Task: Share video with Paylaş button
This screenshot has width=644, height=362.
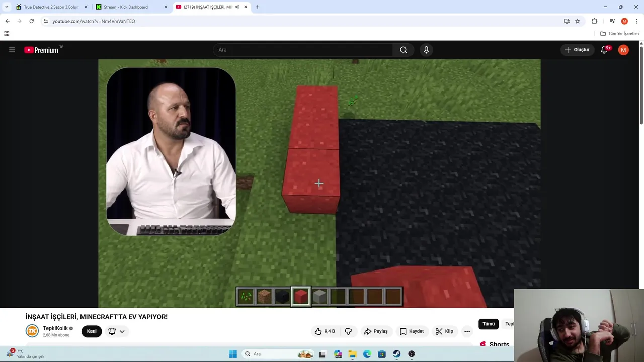Action: 376,331
